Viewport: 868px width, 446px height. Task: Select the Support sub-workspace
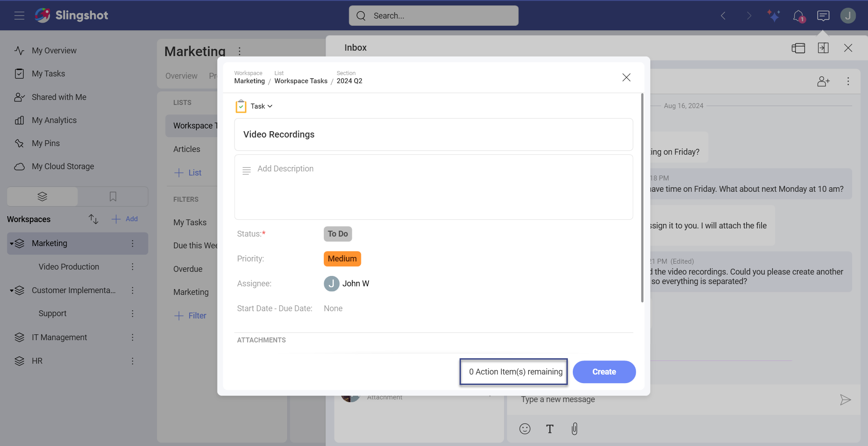53,313
